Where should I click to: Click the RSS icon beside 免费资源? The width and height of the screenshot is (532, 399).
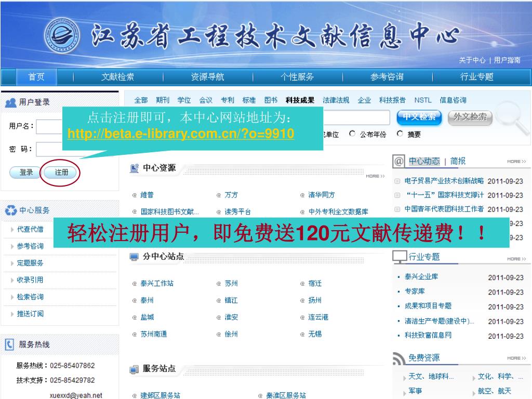399,358
